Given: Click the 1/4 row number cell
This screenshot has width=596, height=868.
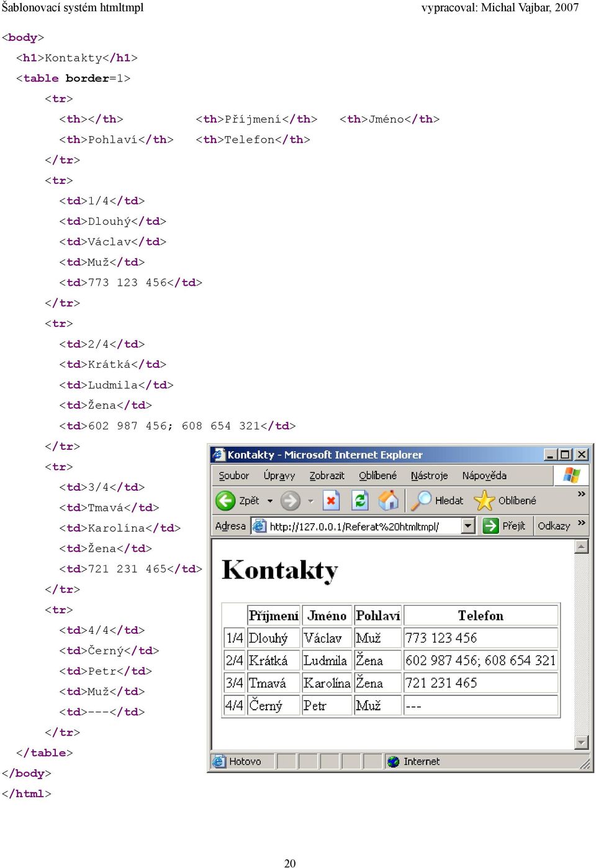Looking at the screenshot, I should 234,638.
